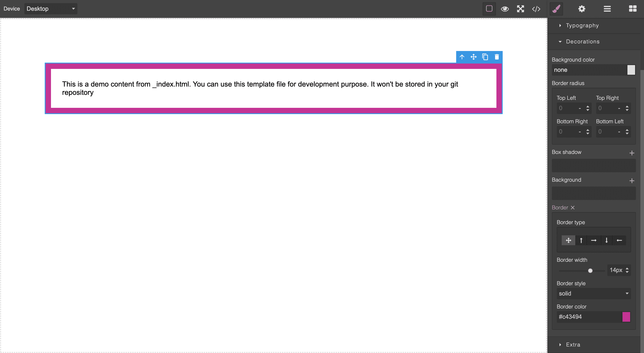Click the fullscreen/expand view icon
The image size is (644, 353).
520,8
